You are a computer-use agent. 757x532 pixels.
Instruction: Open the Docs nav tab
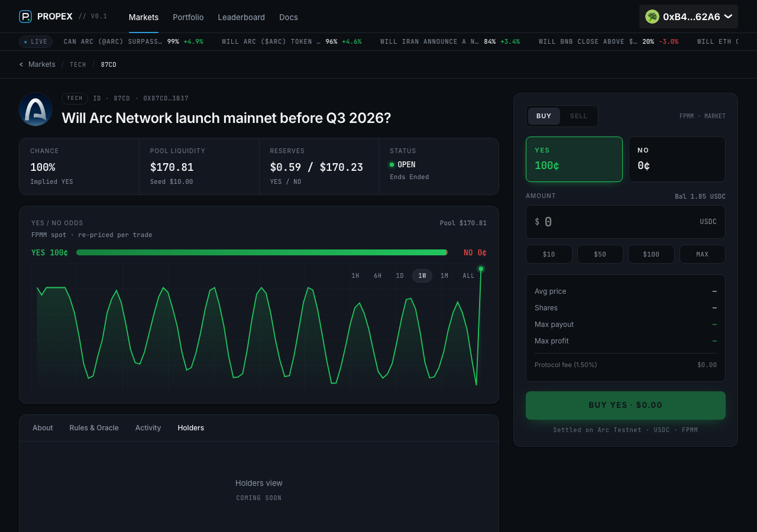click(289, 17)
